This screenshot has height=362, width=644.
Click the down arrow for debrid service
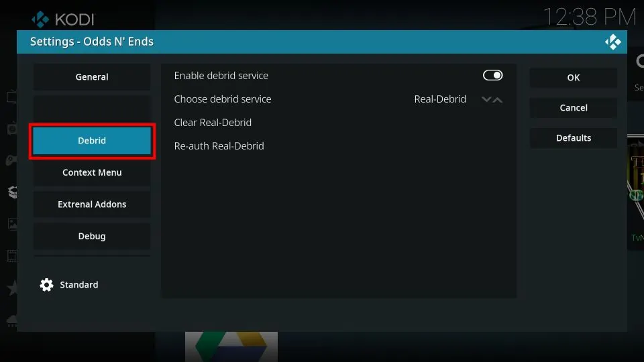click(x=486, y=99)
